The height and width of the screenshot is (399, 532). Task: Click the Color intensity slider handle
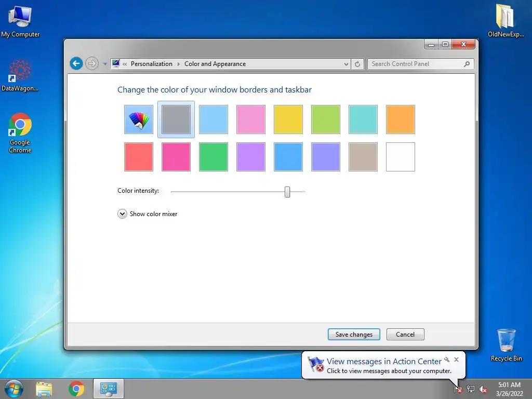[x=287, y=192]
